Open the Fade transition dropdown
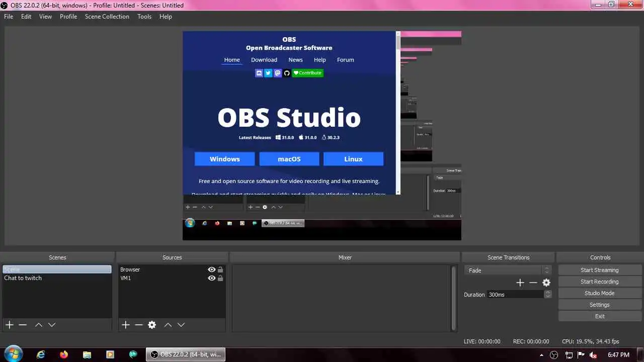 click(508, 270)
